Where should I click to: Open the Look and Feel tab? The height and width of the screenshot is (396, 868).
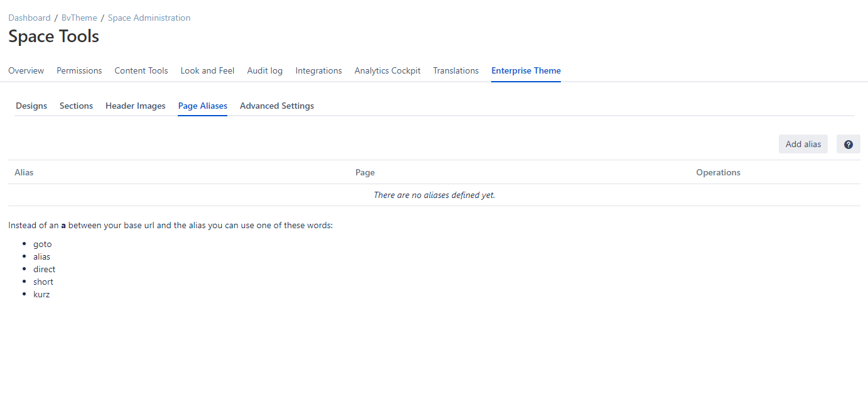coord(207,70)
